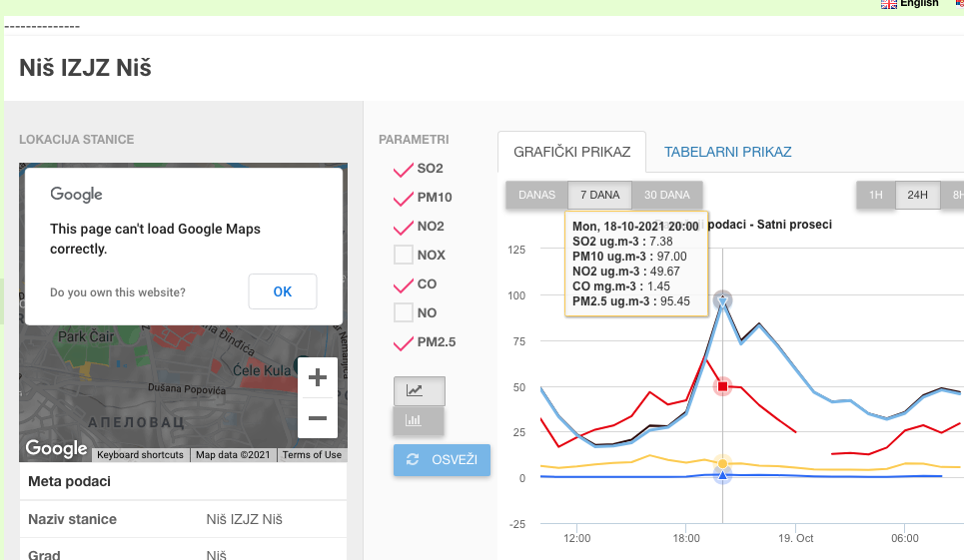
Task: Click the blue CO triangle data marker
Action: (x=722, y=475)
